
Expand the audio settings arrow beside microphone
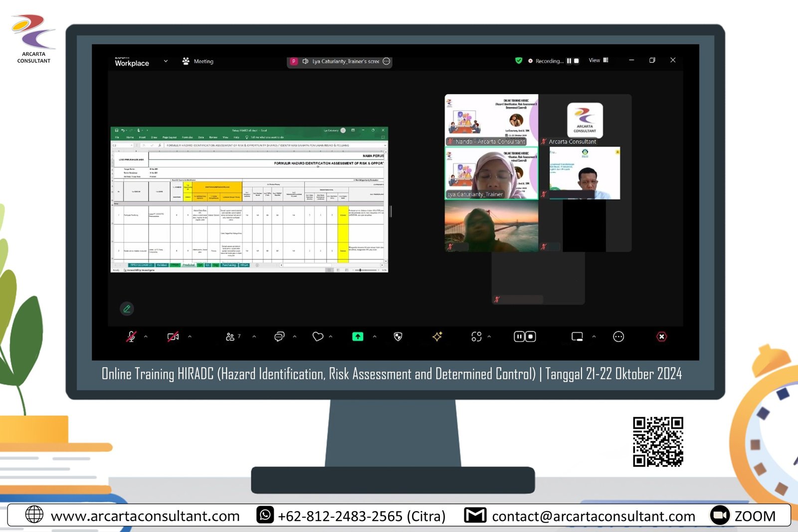146,337
